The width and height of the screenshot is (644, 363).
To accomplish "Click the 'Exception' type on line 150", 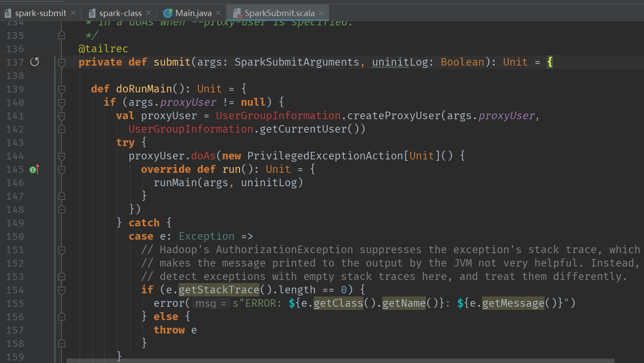I will tap(206, 236).
